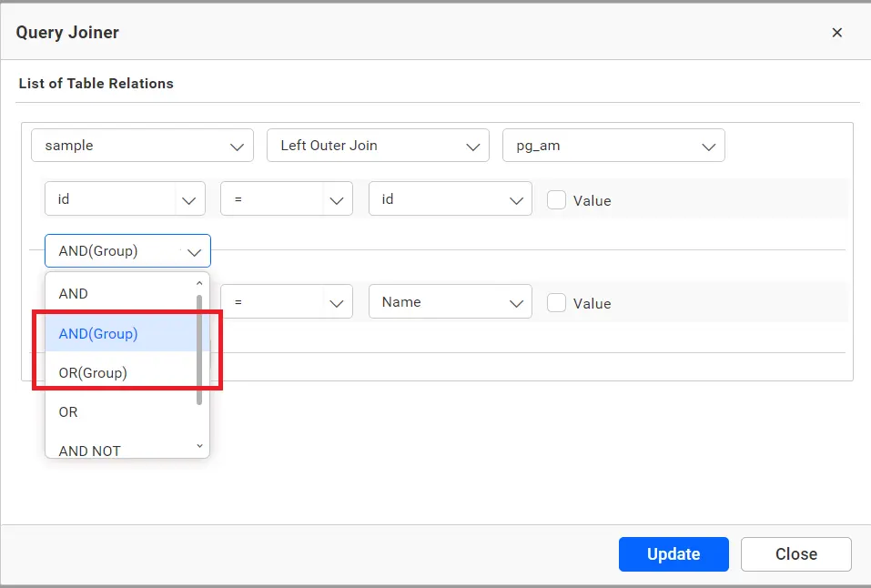The image size is (871, 588).
Task: Open the Name column dropdown
Action: tap(450, 302)
